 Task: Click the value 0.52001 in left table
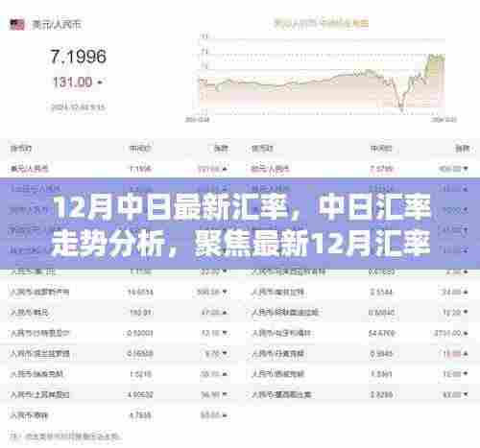click(139, 333)
